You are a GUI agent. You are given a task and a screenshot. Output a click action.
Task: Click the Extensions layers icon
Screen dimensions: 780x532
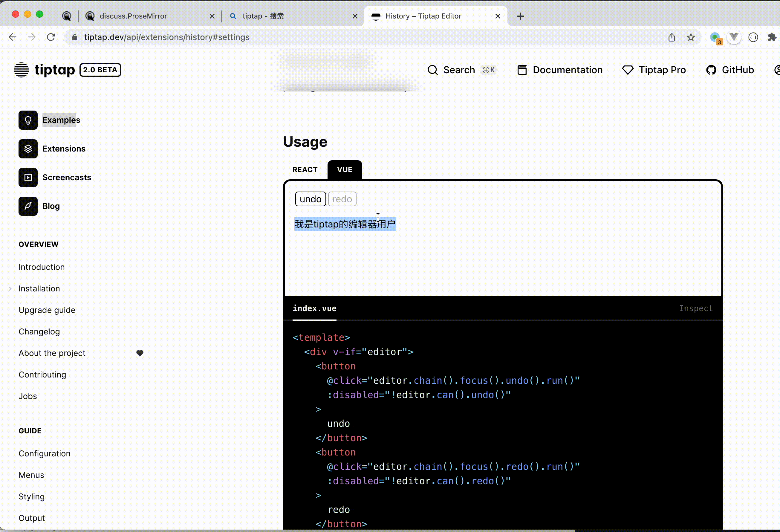pos(28,149)
